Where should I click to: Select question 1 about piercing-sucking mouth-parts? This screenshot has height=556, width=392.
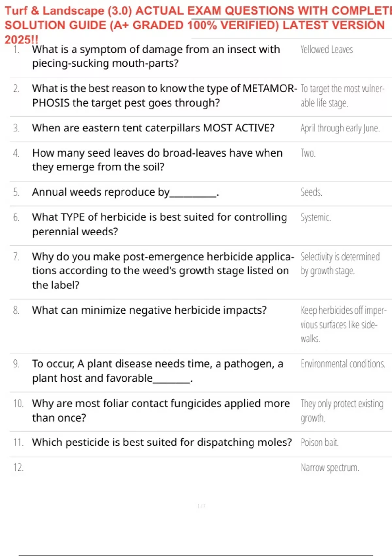(156, 56)
